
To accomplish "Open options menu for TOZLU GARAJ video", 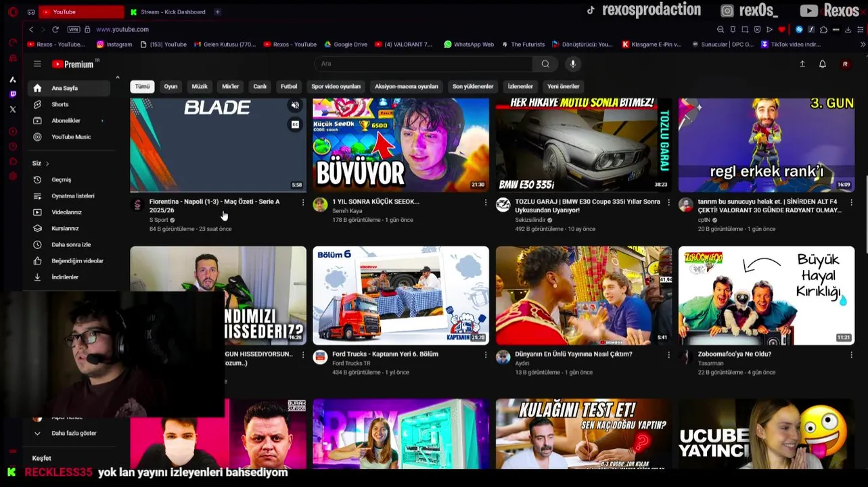I will (668, 202).
